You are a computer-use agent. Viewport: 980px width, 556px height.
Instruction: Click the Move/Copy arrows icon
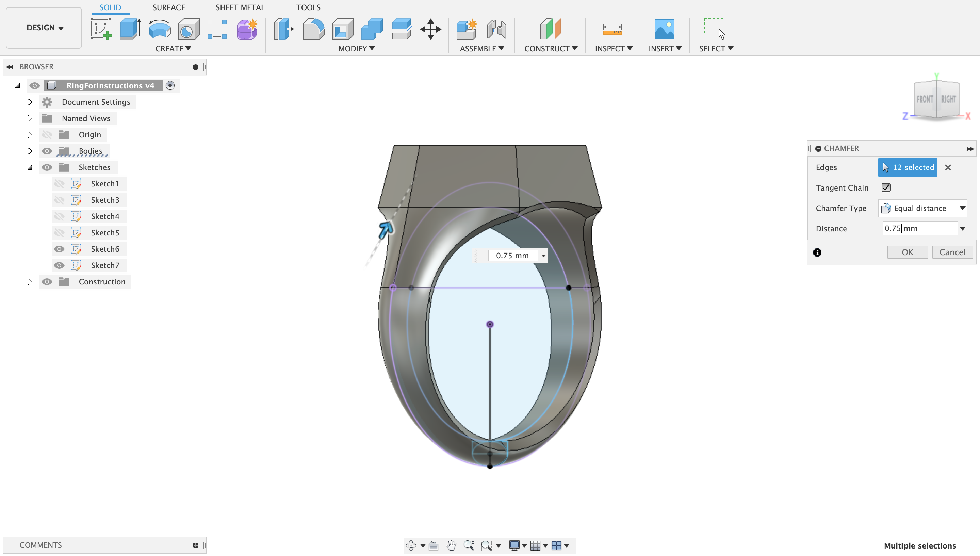click(x=431, y=29)
